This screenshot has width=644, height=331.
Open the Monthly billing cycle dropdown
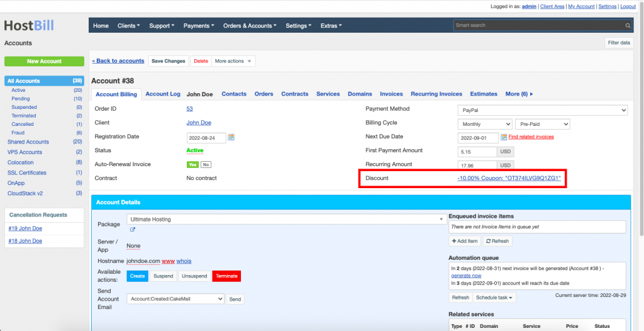[485, 124]
